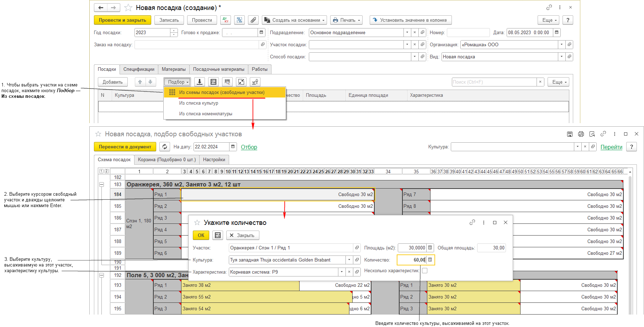
Task: Click the save icon in the подбор window header
Action: pyautogui.click(x=570, y=134)
